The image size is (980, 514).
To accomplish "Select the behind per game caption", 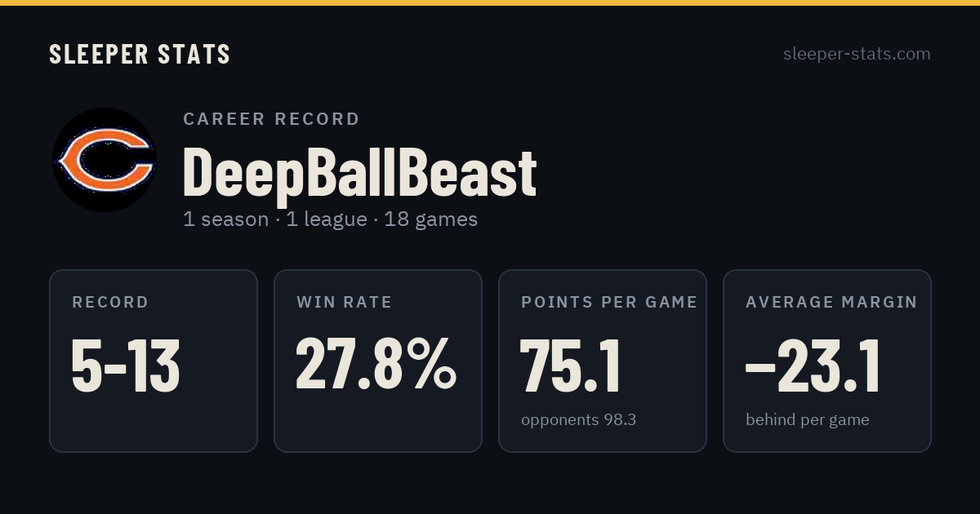I will click(x=807, y=420).
